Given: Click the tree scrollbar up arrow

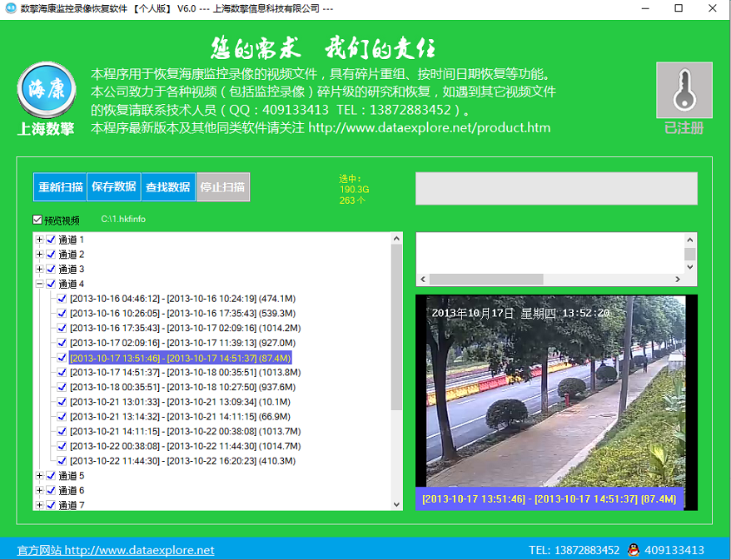Looking at the screenshot, I should coord(396,239).
